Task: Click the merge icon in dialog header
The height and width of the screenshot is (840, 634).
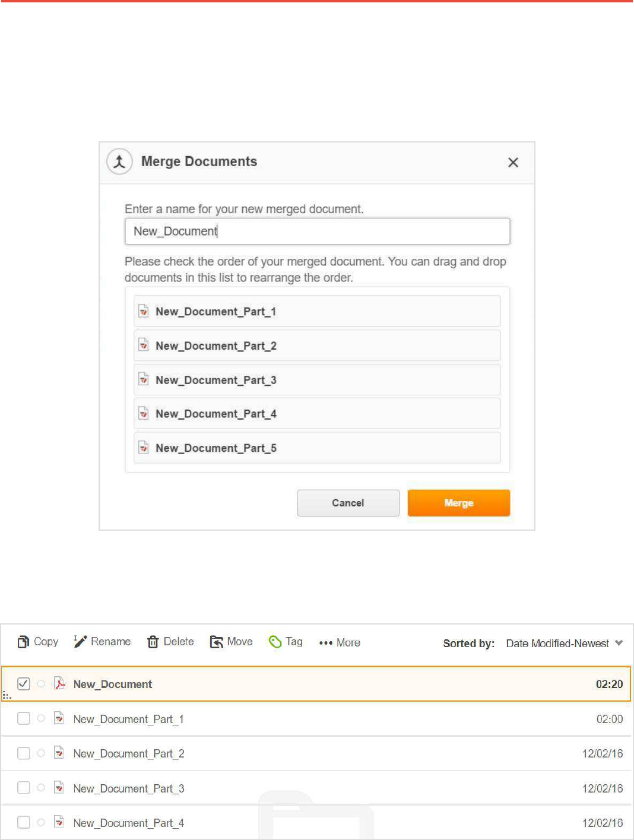Action: (119, 161)
